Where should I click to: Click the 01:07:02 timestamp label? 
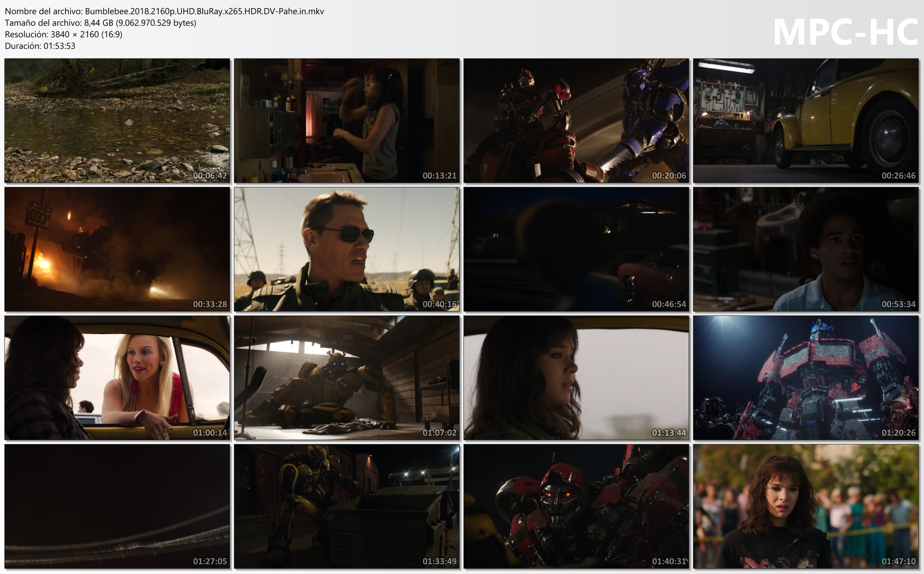(x=439, y=433)
